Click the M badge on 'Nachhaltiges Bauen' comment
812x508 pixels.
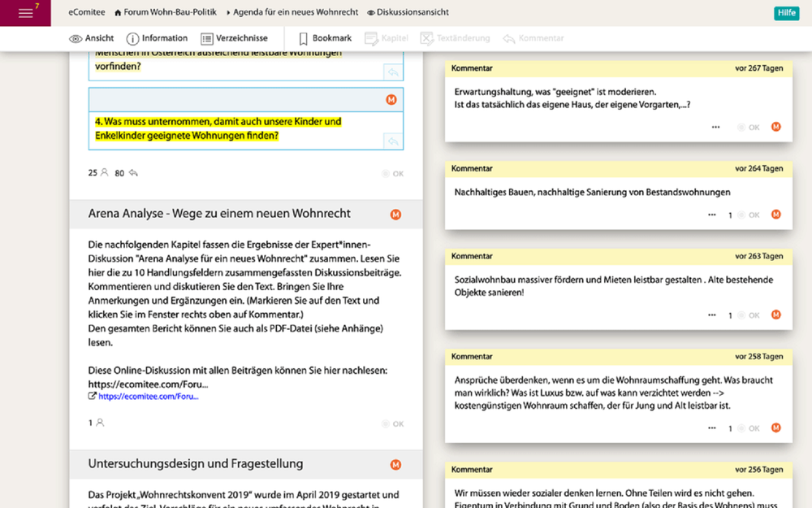coord(775,215)
